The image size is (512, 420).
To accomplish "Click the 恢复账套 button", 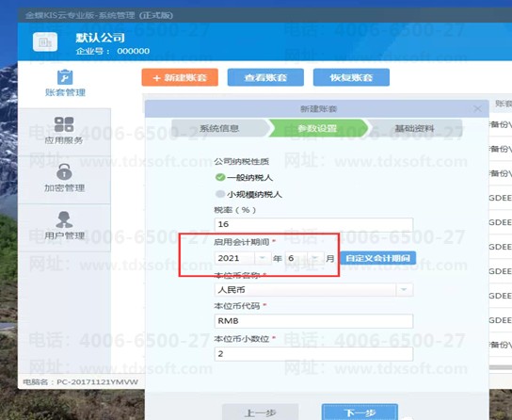I will click(x=351, y=77).
